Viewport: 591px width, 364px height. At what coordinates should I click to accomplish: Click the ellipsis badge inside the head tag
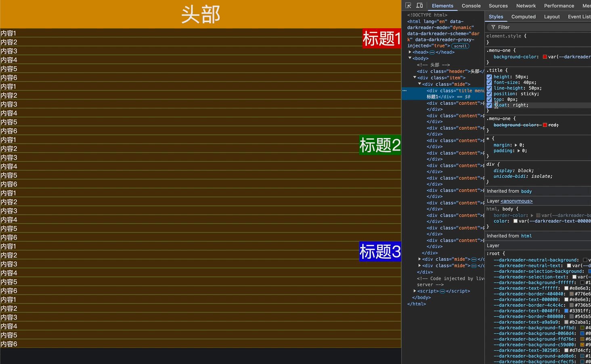432,52
